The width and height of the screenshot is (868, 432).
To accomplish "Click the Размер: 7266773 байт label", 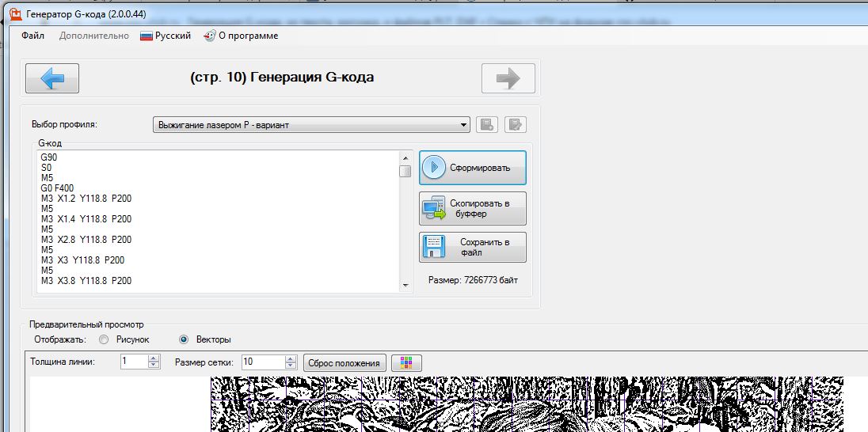I will click(474, 280).
